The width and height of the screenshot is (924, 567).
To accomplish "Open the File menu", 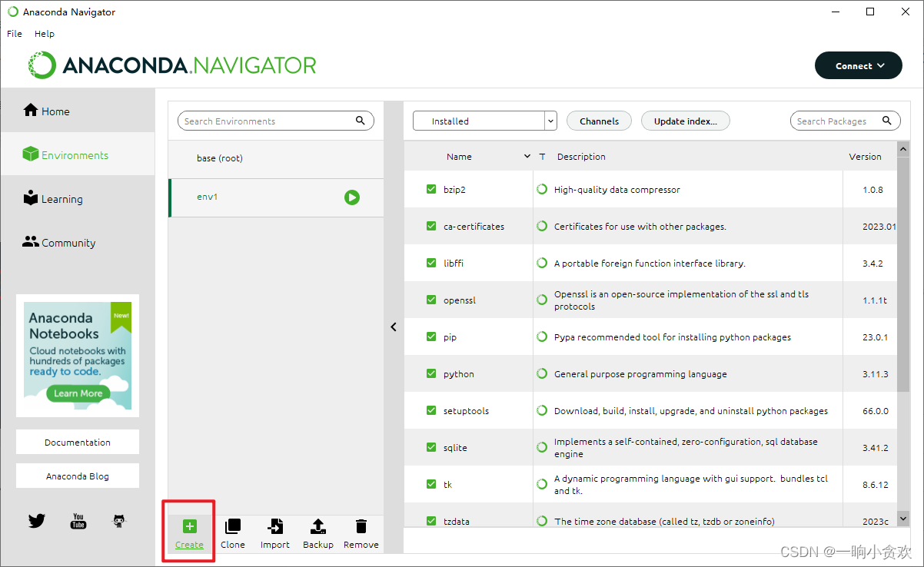I will pos(15,34).
